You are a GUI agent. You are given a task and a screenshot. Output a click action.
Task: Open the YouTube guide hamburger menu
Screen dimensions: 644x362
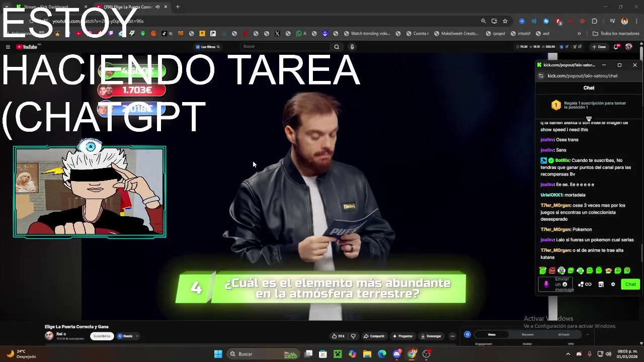point(8,47)
